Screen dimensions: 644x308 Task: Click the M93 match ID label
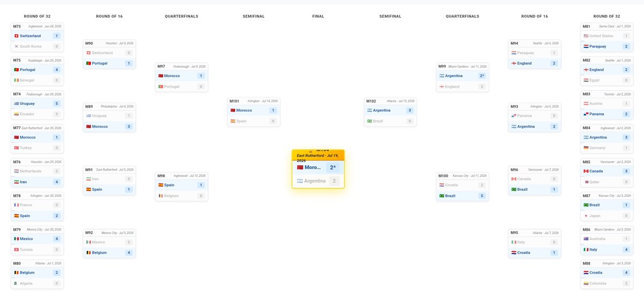click(514, 106)
